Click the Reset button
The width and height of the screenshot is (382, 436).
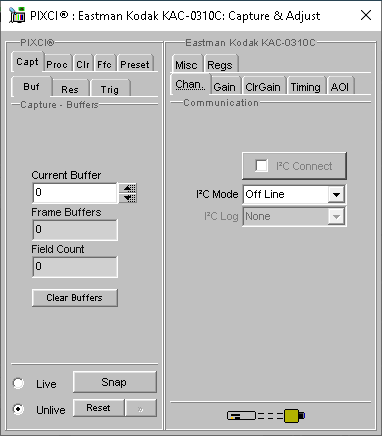[98, 408]
